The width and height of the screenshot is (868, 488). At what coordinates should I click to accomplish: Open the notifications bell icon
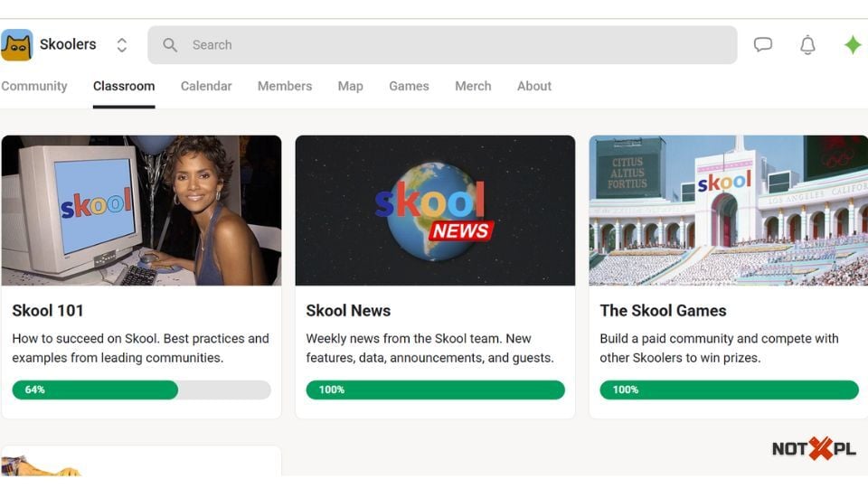(x=807, y=45)
